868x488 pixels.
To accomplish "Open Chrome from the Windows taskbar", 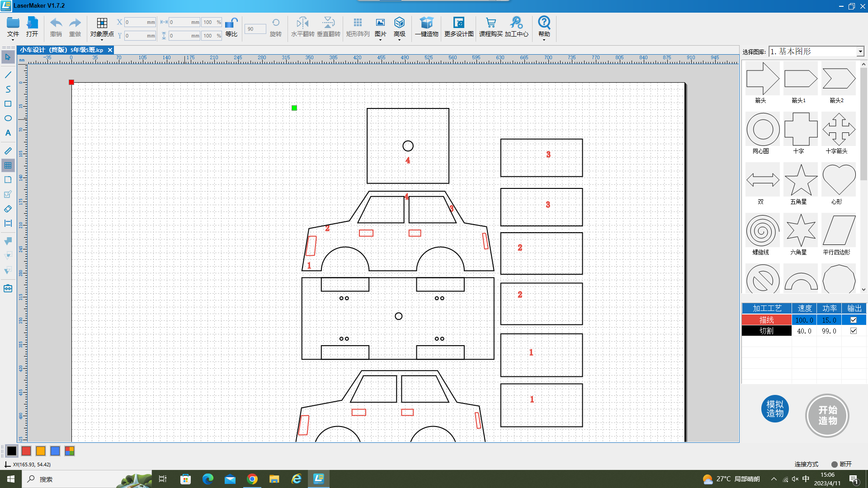I will tap(252, 479).
